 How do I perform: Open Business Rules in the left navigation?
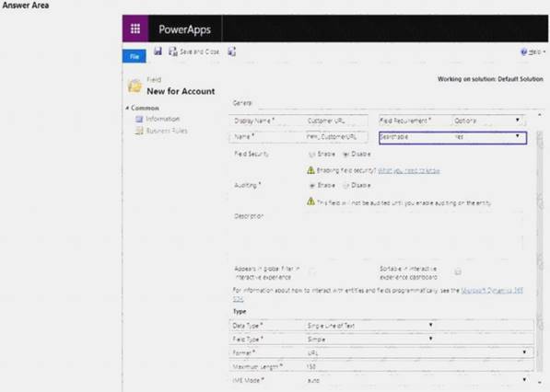point(167,131)
